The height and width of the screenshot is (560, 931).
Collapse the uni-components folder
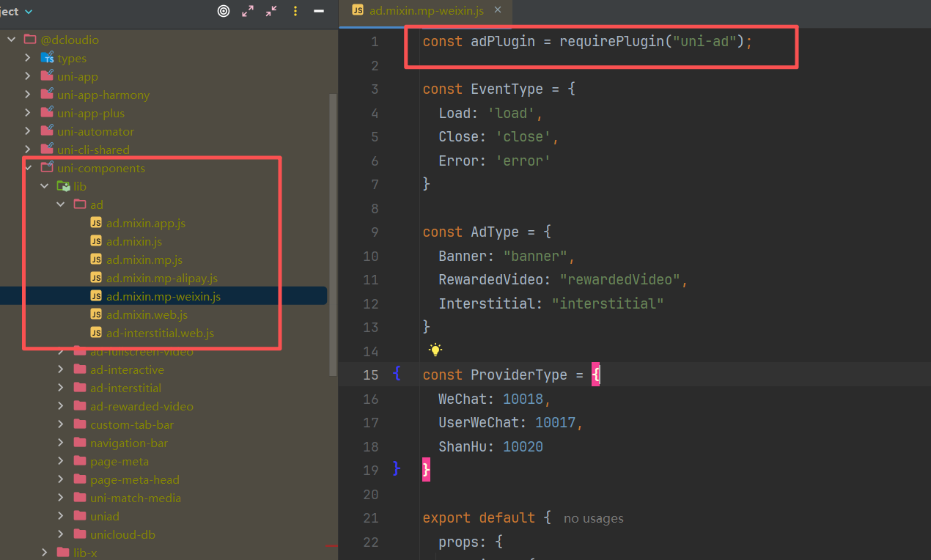(29, 168)
